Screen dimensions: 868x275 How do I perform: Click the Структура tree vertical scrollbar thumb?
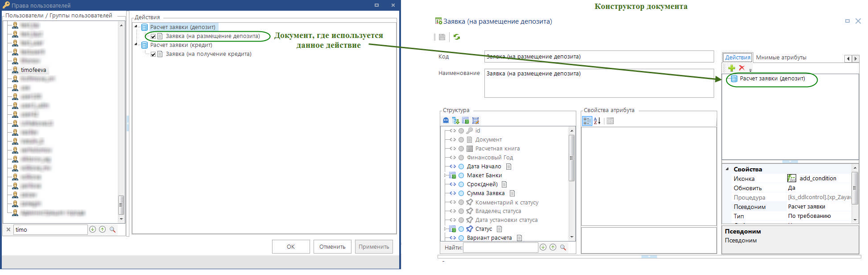click(571, 158)
